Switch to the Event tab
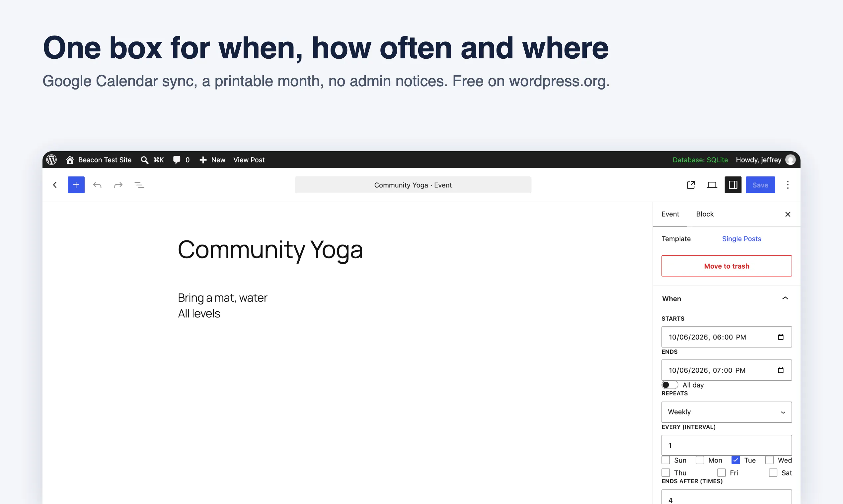Viewport: 843px width, 504px height. pyautogui.click(x=670, y=214)
